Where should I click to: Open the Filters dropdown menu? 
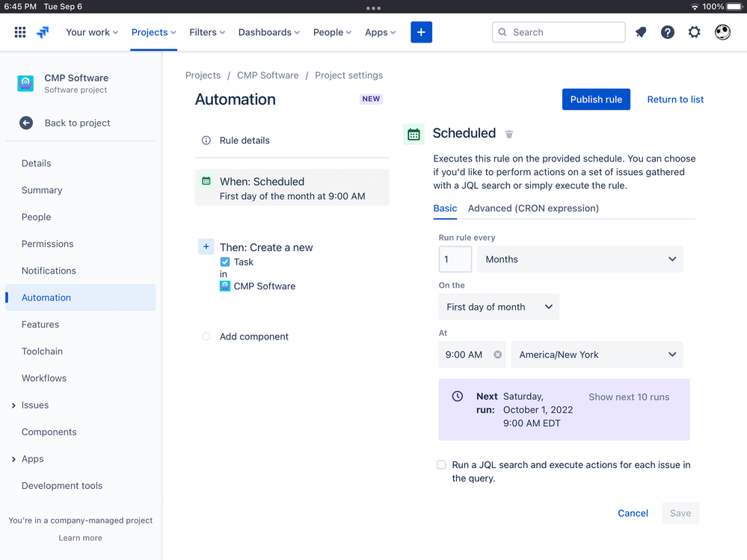pos(207,32)
